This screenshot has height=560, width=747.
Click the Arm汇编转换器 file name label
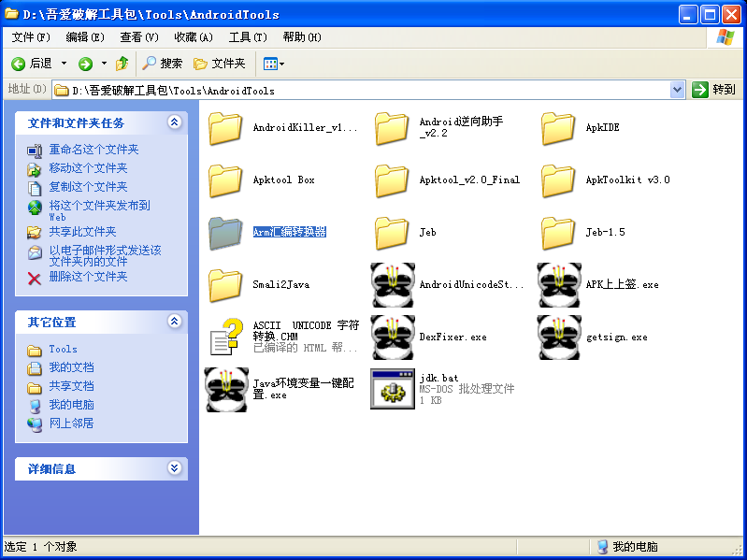point(289,232)
